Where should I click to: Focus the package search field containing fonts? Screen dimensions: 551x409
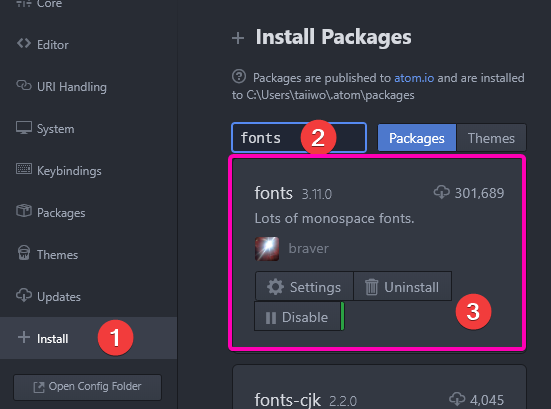pyautogui.click(x=299, y=137)
